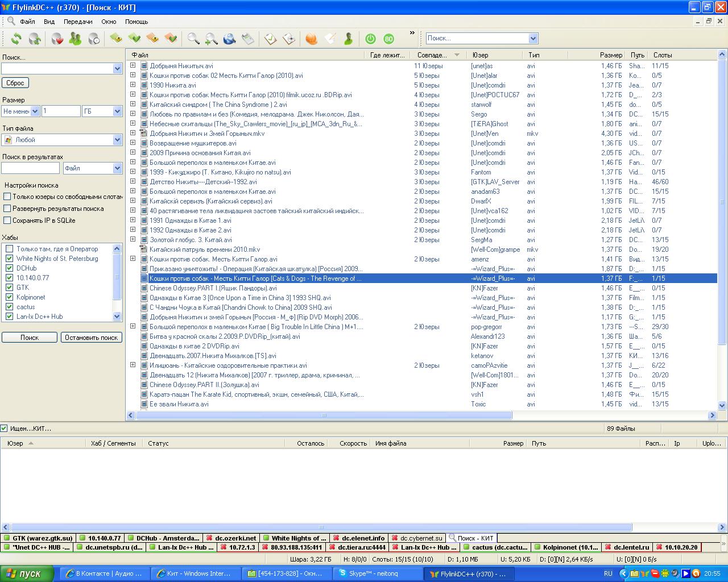Open the Помощь menu

click(x=136, y=22)
